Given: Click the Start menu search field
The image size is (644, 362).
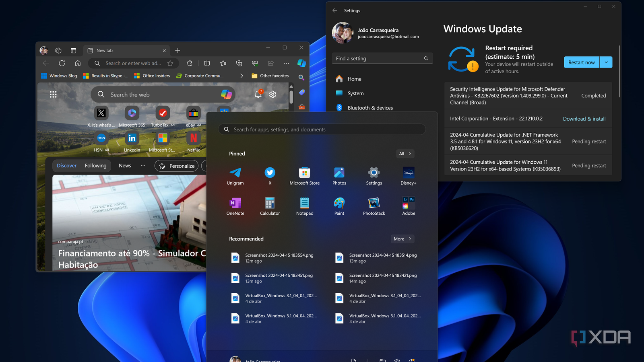Looking at the screenshot, I should coord(321,129).
